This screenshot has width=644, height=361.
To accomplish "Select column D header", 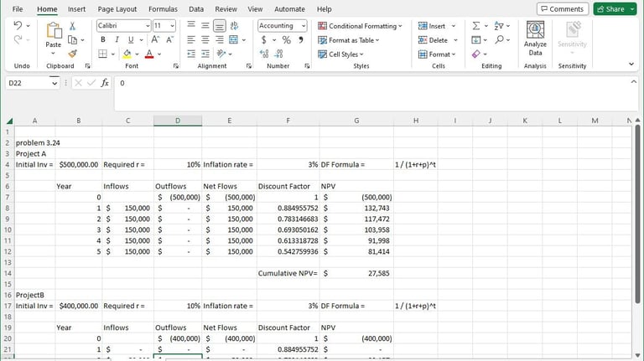I will click(178, 121).
